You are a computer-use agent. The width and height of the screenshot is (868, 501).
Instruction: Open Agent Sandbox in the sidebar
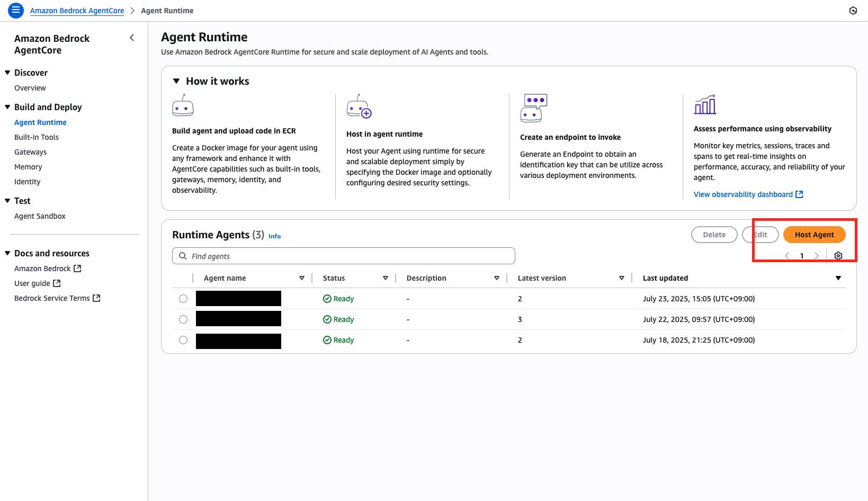coord(40,216)
